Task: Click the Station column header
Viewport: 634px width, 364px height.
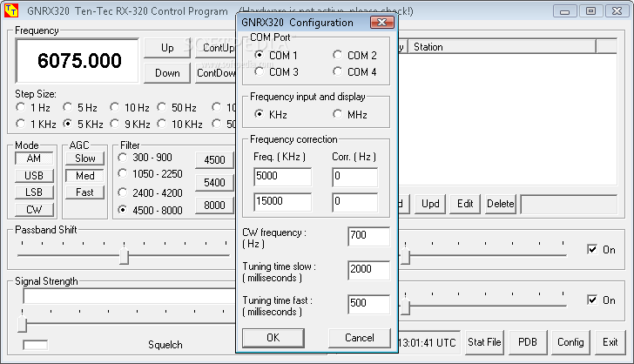Action: (x=502, y=47)
